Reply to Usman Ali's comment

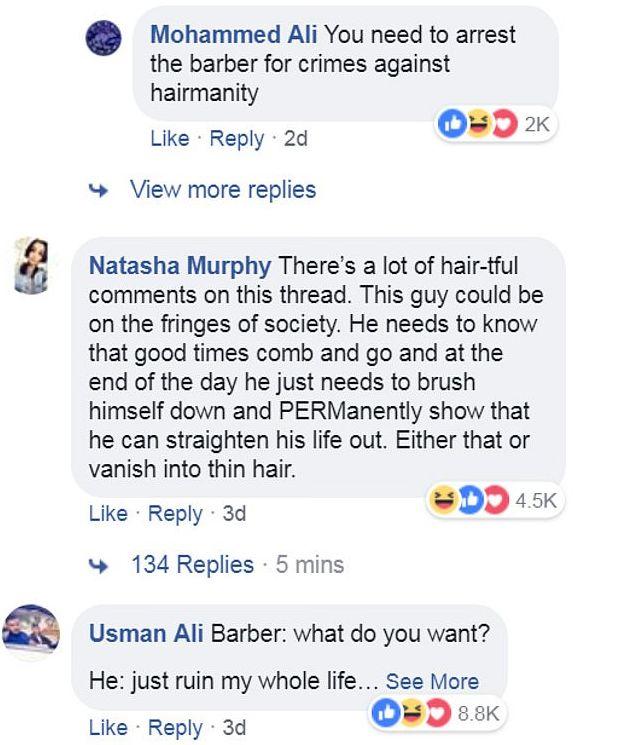(175, 727)
